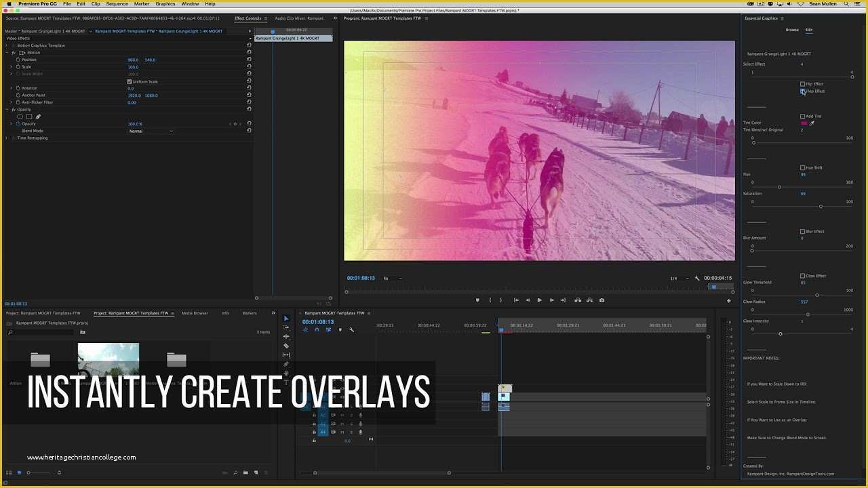Reset the Position parameter
This screenshot has height=488, width=868.
pyautogui.click(x=249, y=60)
